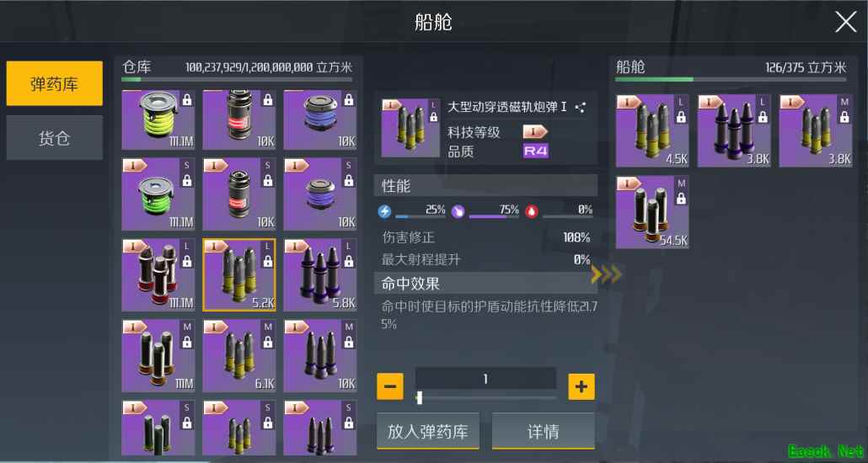Select the ship hold item showing 4.5K

coord(652,131)
